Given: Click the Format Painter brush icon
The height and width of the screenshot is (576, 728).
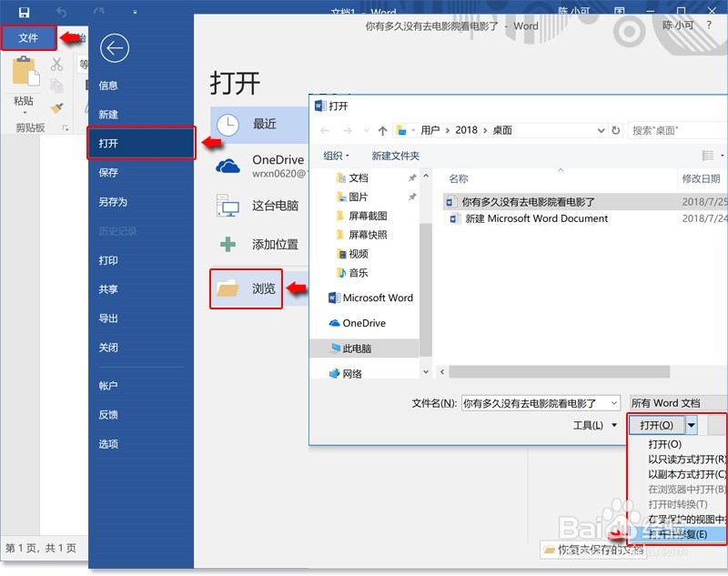Looking at the screenshot, I should click(x=56, y=107).
